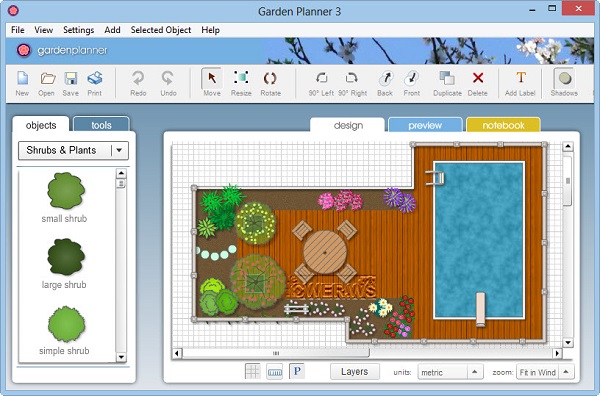Open a file with the Open icon
600x396 pixels.
[47, 83]
